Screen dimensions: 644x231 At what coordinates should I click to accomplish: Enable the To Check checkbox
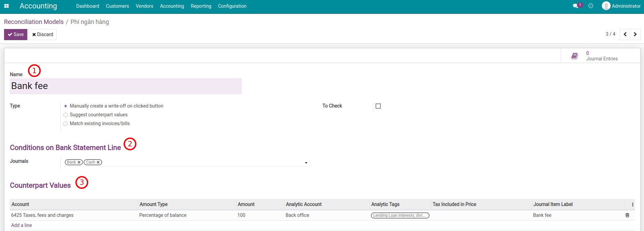(378, 106)
